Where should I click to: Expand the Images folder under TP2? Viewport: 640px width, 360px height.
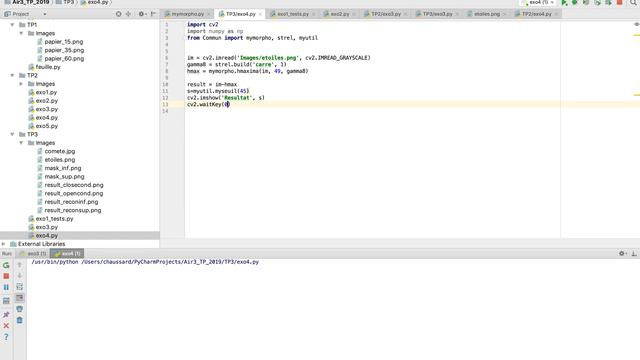point(21,84)
